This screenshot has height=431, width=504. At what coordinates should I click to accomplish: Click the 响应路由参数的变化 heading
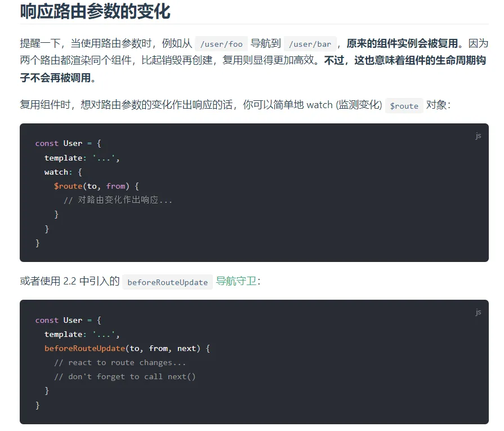coord(95,12)
